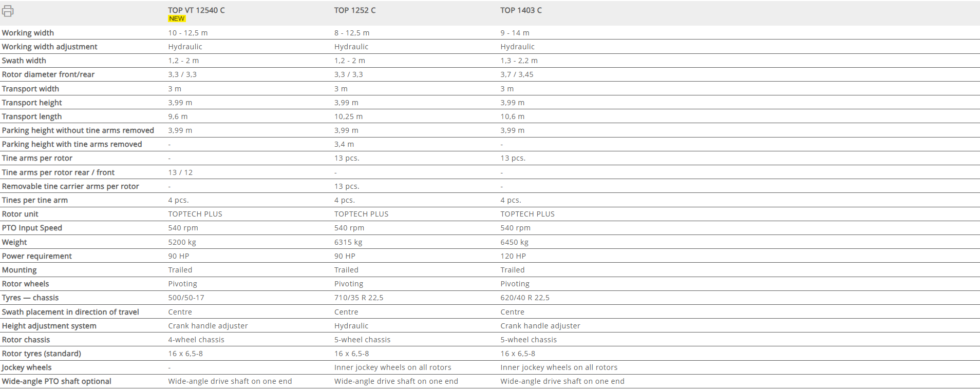Select the TOP VT 12540 C column header
This screenshot has height=391, width=980.
(x=196, y=10)
